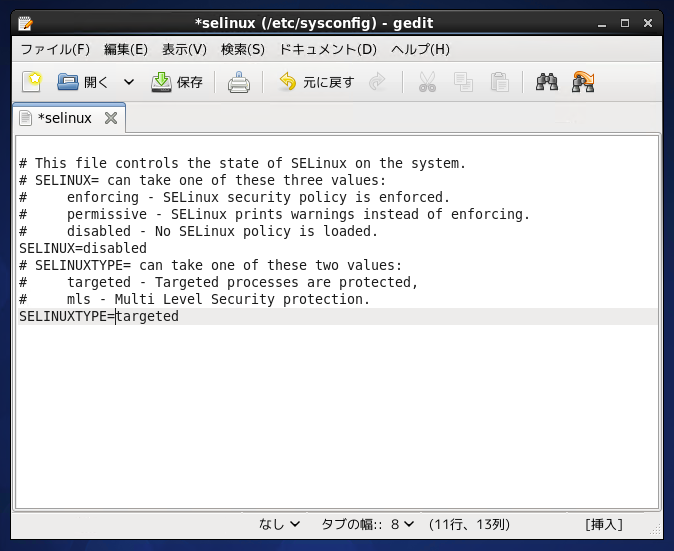674x551 pixels.
Task: Undo with the 元に戻す button
Action: pyautogui.click(x=316, y=82)
